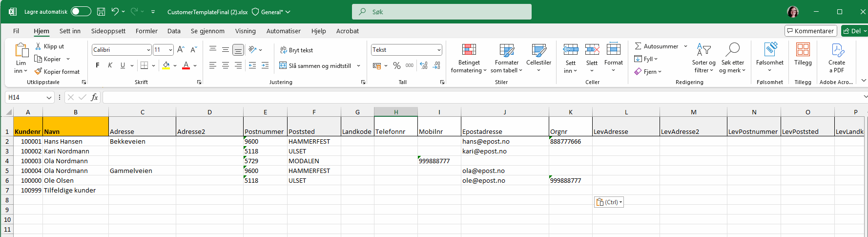
Task: Toggle italic formatting (K) button
Action: click(110, 65)
